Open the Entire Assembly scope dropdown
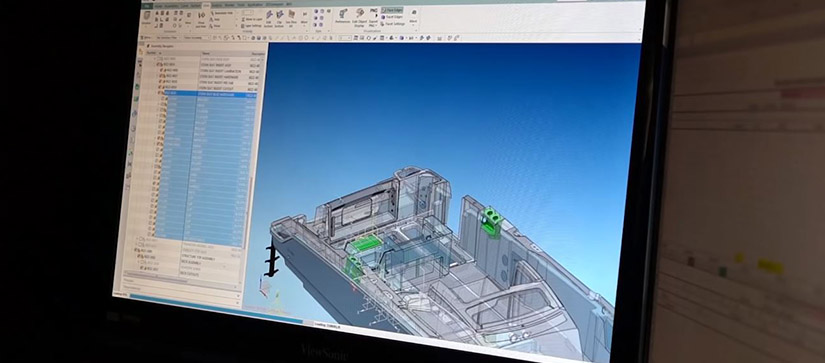Viewport: 825px width, 363px height. pyautogui.click(x=196, y=37)
